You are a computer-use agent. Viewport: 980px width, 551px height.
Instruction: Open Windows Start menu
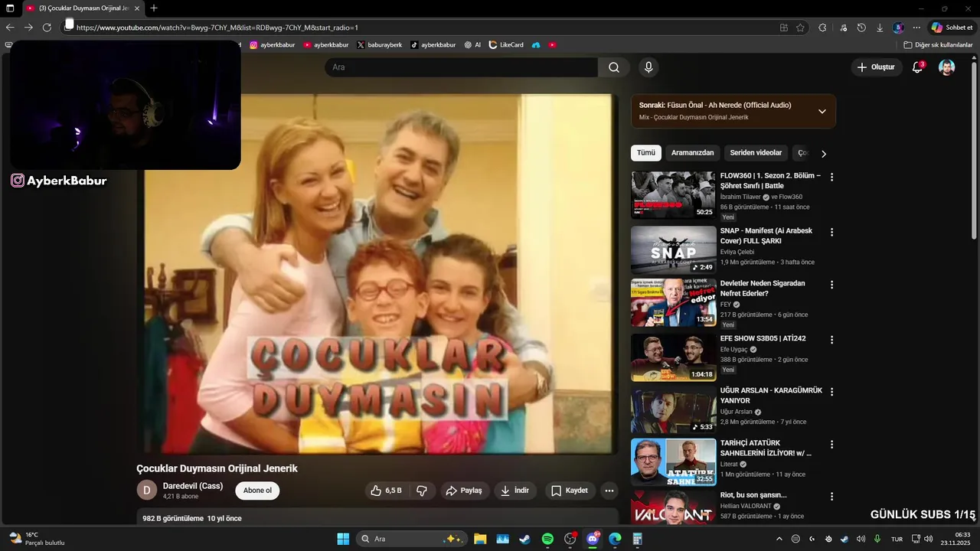(343, 539)
